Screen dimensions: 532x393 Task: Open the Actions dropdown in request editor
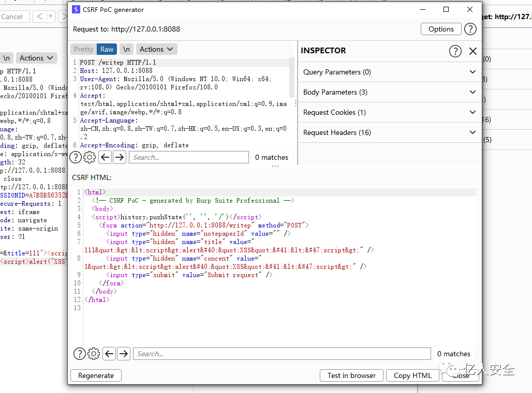point(156,49)
